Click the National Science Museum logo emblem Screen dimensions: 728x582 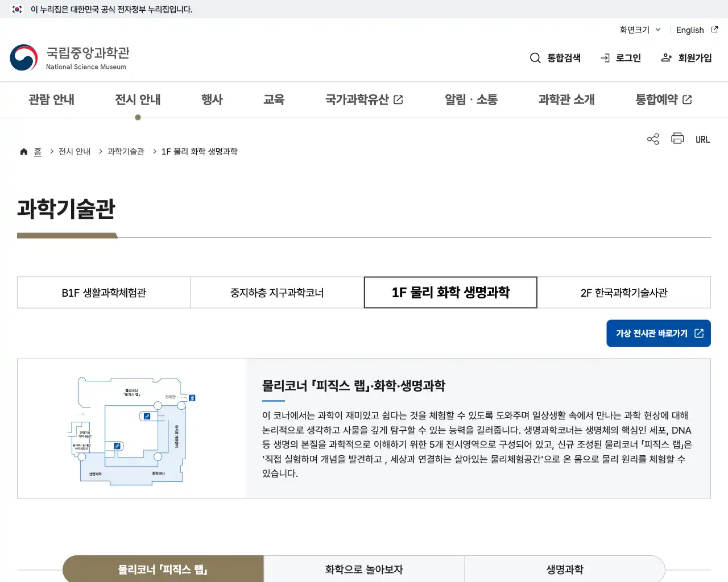[x=22, y=57]
